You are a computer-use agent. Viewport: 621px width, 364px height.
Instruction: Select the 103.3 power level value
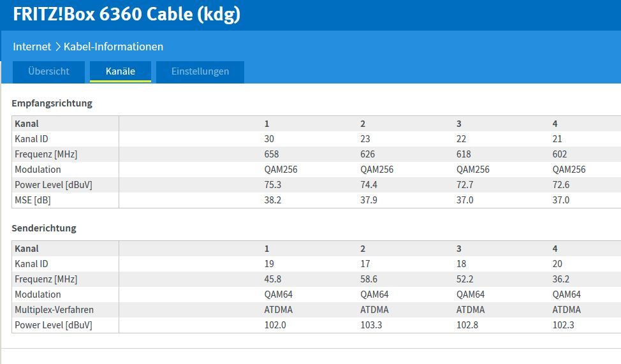[372, 325]
